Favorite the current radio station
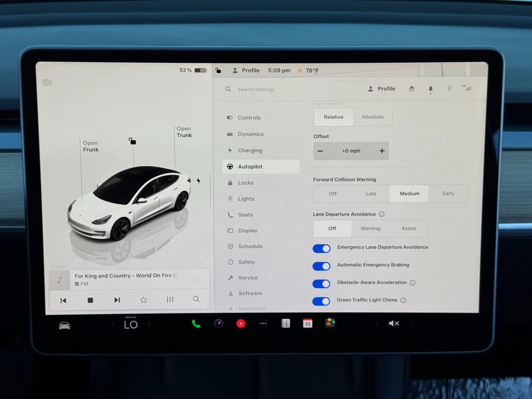 coord(143,300)
